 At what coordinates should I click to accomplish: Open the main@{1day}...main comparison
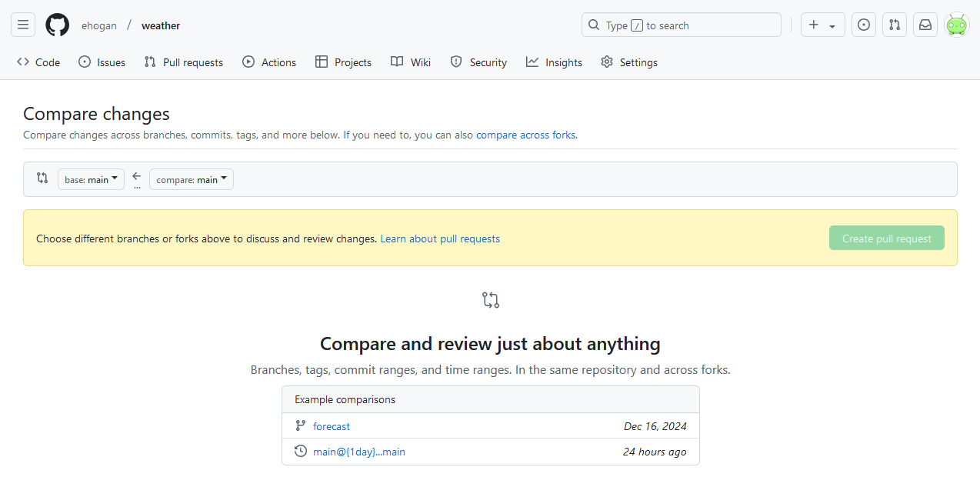click(359, 452)
